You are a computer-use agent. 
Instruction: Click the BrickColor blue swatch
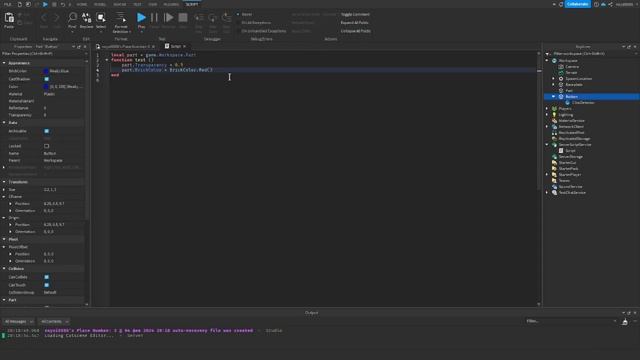pos(46,71)
